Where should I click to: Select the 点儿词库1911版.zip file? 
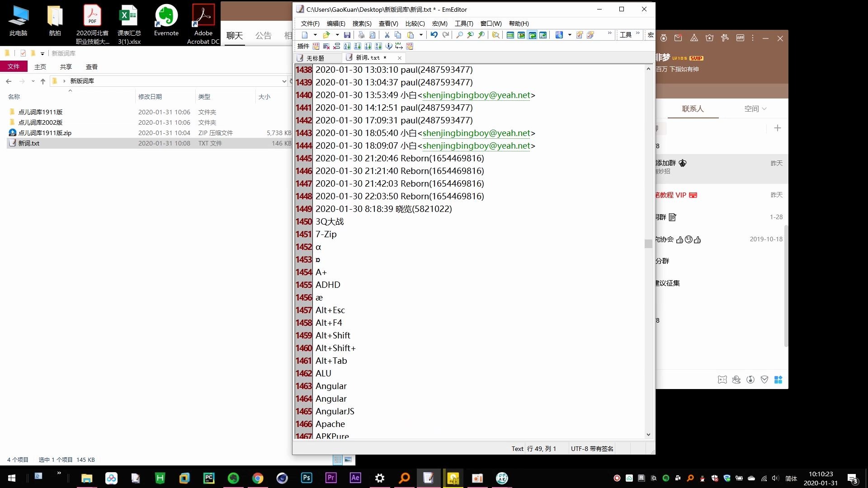coord(45,133)
